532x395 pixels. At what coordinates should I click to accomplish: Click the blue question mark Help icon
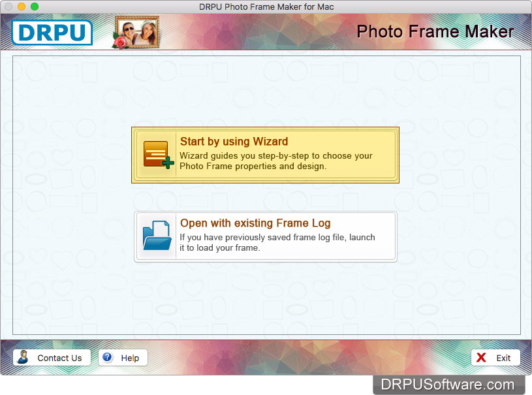click(108, 357)
